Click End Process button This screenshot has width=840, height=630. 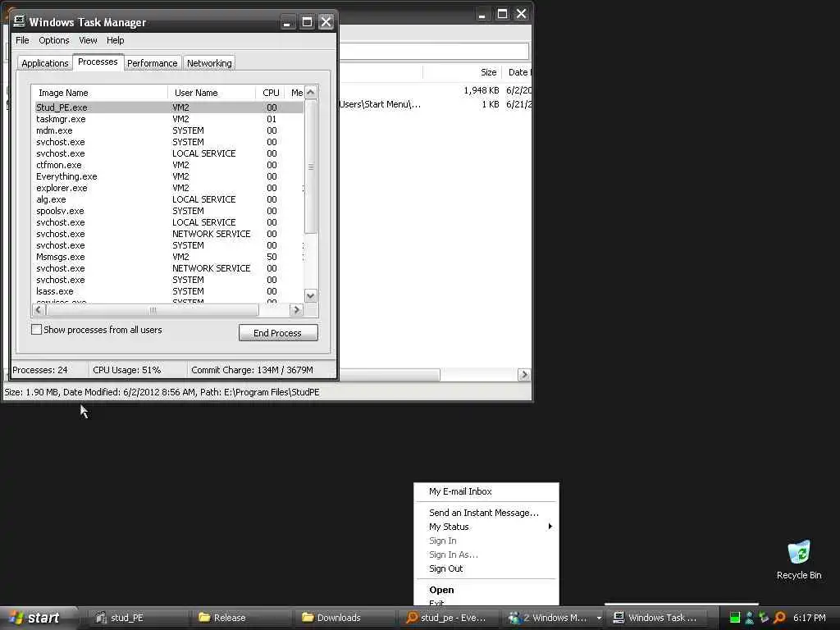(x=278, y=333)
